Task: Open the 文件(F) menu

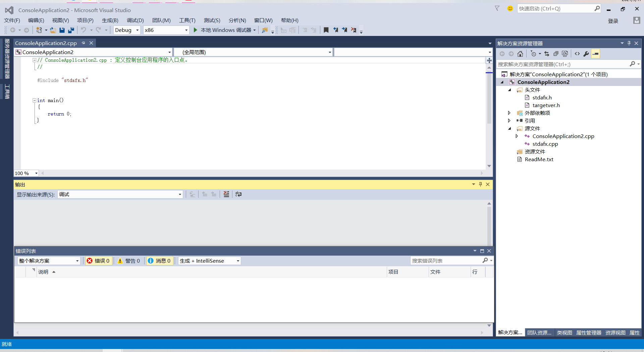Action: tap(12, 20)
